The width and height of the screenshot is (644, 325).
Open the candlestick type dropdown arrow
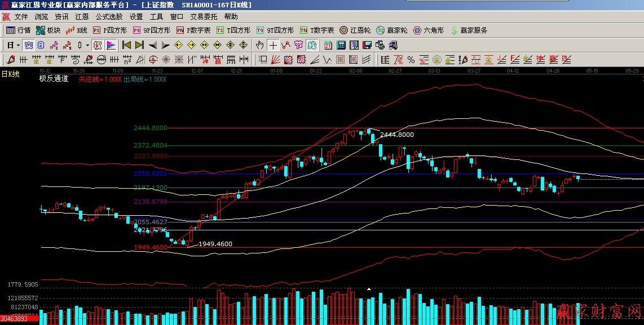coord(87,45)
